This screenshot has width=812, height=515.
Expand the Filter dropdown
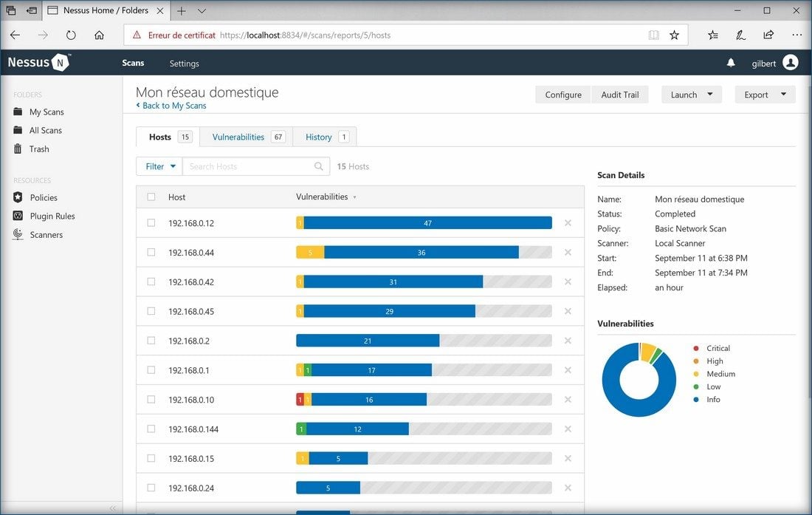tap(159, 166)
